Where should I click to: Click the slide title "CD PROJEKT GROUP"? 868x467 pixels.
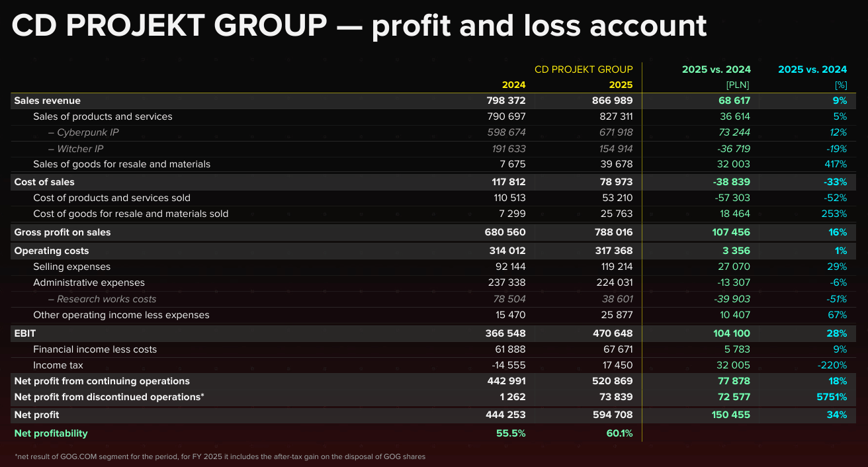169,26
